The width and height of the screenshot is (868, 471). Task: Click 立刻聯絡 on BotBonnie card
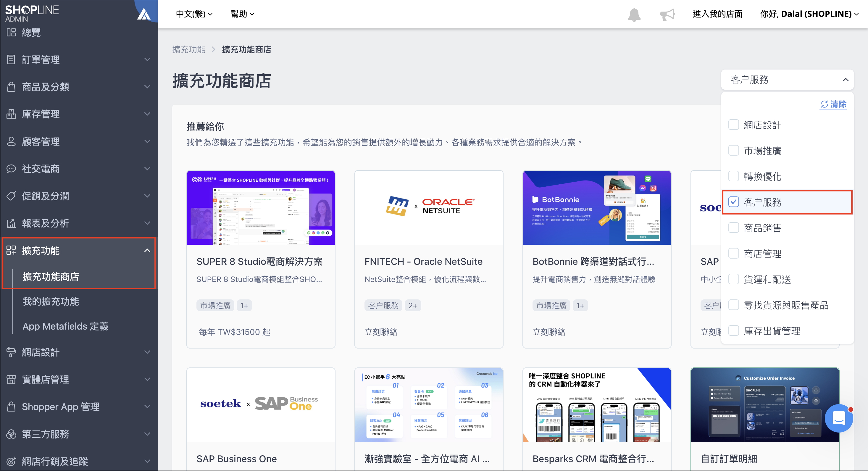pos(549,332)
